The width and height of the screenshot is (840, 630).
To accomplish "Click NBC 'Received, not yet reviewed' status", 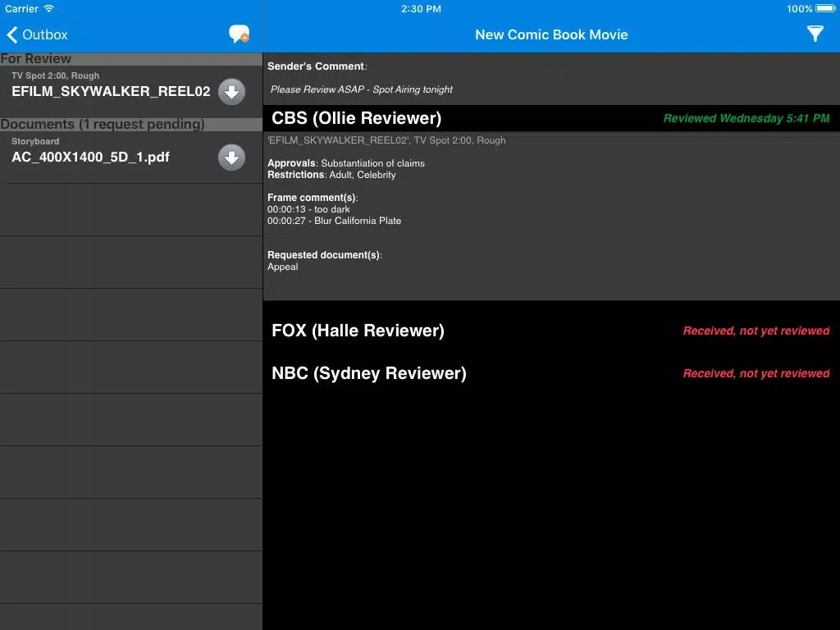I will point(756,373).
